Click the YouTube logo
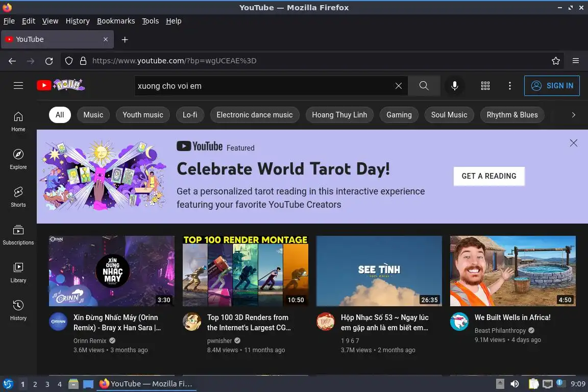Image resolution: width=588 pixels, height=392 pixels. click(x=61, y=85)
